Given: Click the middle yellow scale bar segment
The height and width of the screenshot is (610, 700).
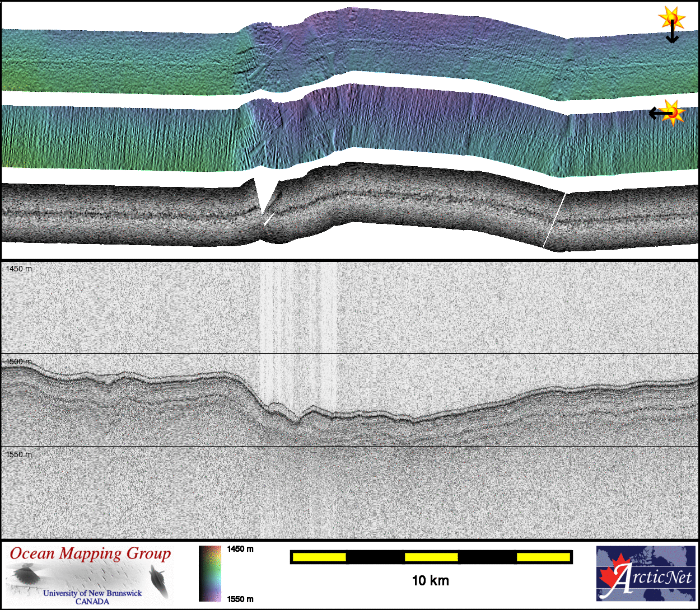Looking at the screenshot, I should [x=431, y=557].
